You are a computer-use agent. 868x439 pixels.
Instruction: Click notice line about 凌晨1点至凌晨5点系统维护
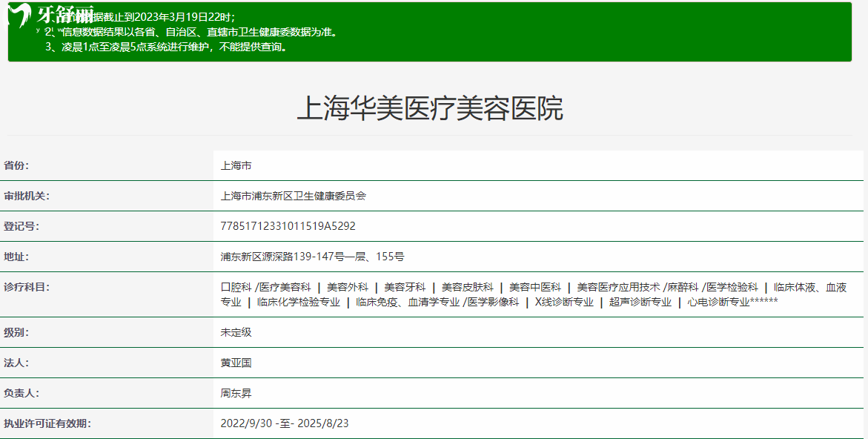168,47
